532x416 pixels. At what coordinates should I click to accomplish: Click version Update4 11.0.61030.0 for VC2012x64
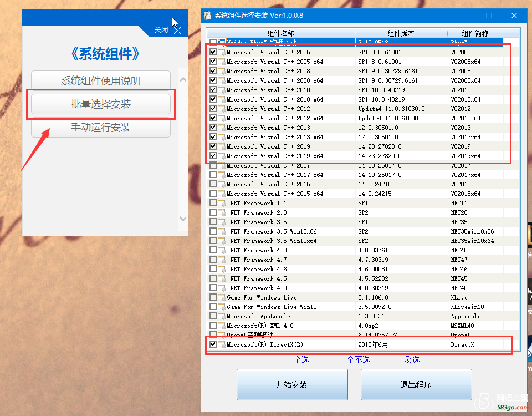coord(392,118)
